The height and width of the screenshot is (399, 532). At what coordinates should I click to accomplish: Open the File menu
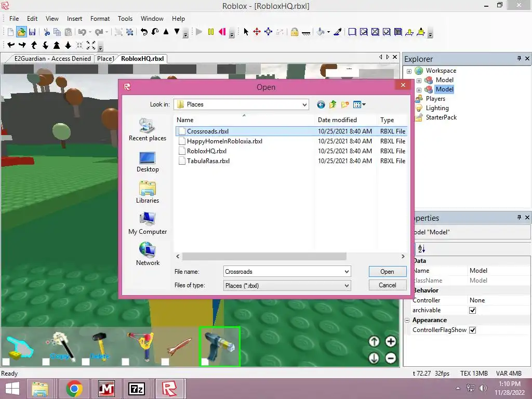[14, 19]
